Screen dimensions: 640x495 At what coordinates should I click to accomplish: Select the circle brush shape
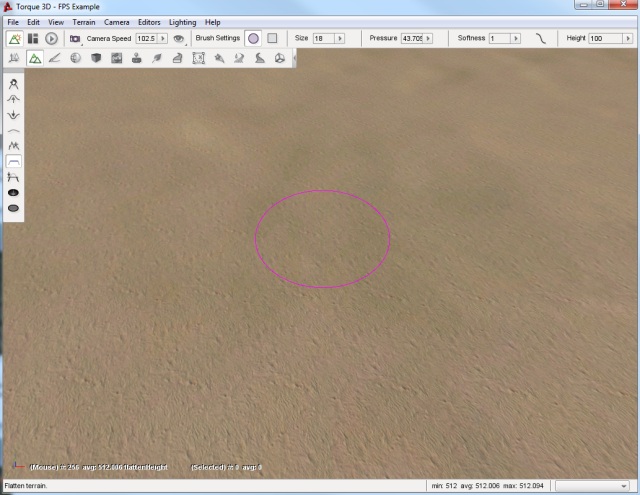pos(253,38)
